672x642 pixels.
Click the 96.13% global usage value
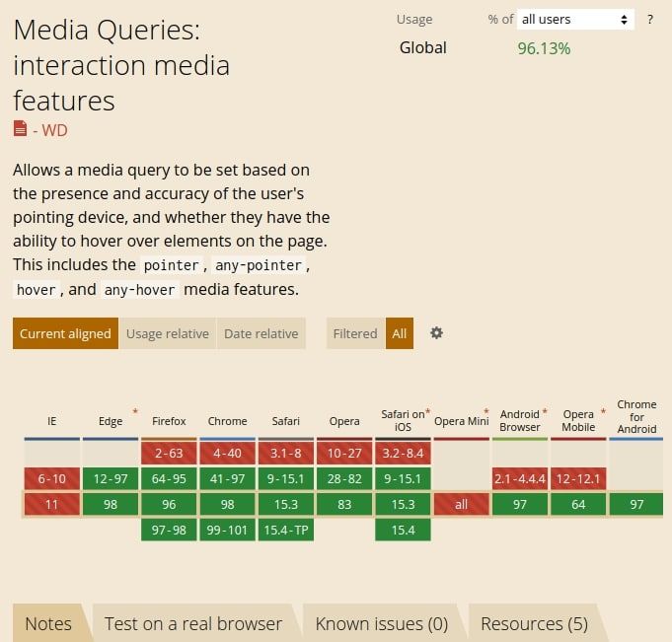(x=544, y=48)
